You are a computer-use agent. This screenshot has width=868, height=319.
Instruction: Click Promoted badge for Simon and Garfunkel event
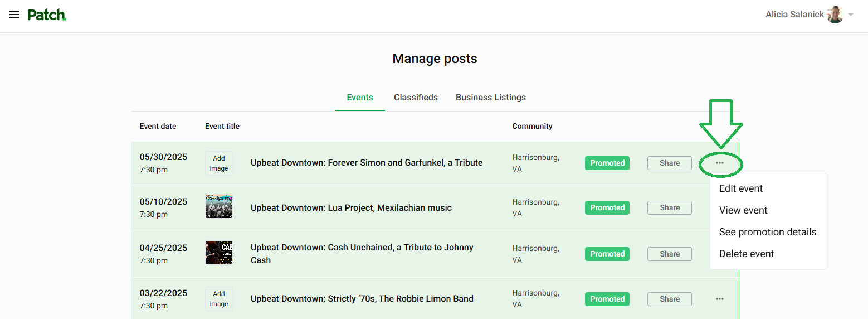tap(607, 163)
